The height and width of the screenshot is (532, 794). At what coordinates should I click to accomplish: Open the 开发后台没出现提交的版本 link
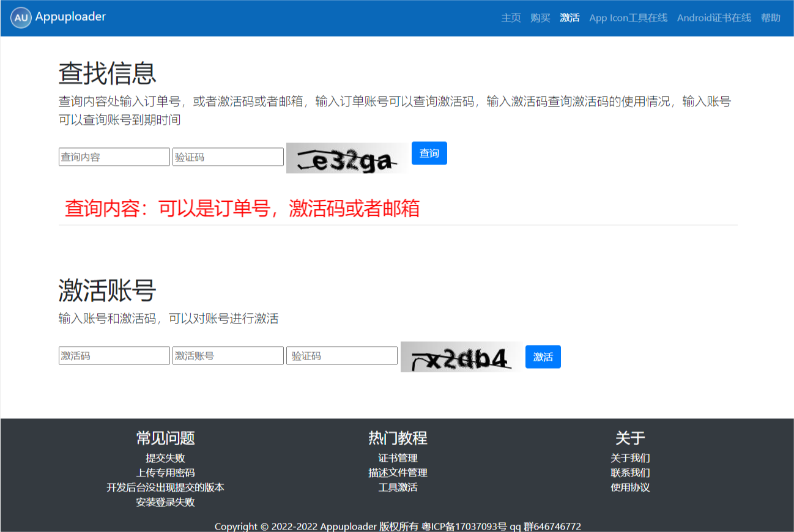[165, 487]
